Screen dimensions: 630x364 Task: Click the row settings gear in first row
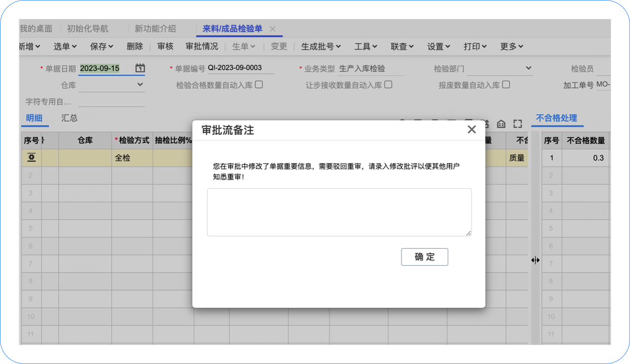click(x=31, y=158)
